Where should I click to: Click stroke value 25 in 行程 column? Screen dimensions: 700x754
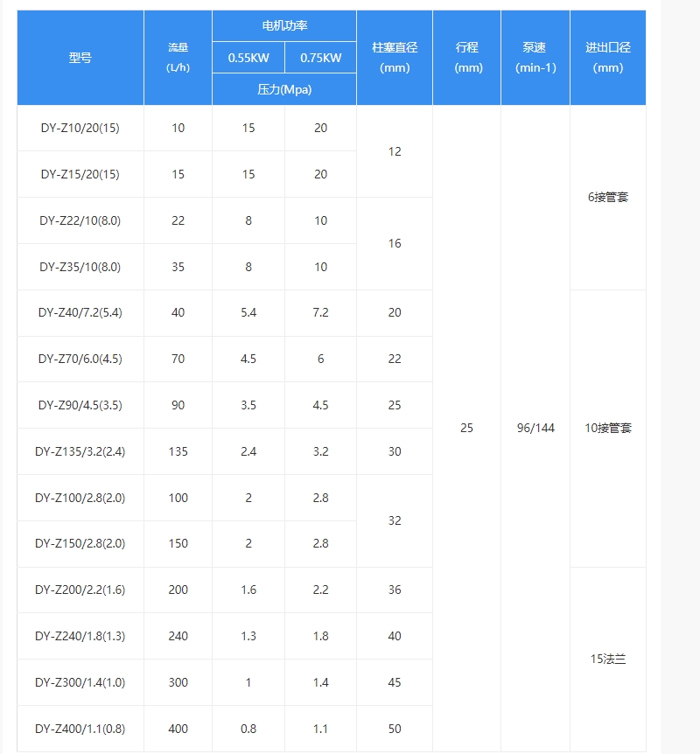point(466,428)
